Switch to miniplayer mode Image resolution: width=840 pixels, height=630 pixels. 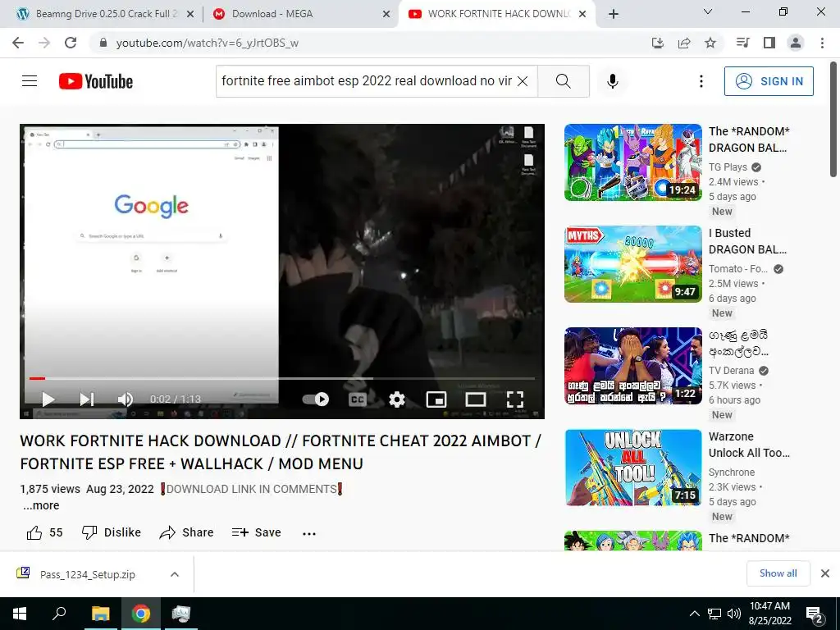[x=436, y=399]
